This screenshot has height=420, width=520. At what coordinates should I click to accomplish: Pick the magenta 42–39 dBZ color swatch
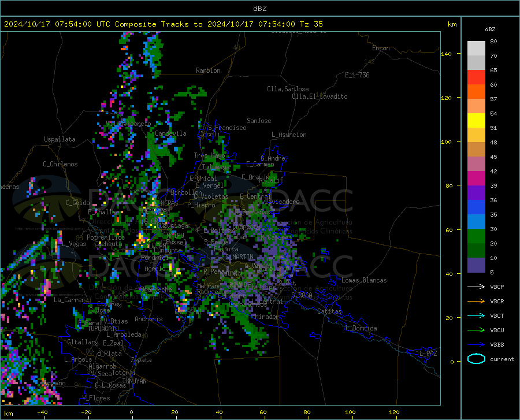476,179
